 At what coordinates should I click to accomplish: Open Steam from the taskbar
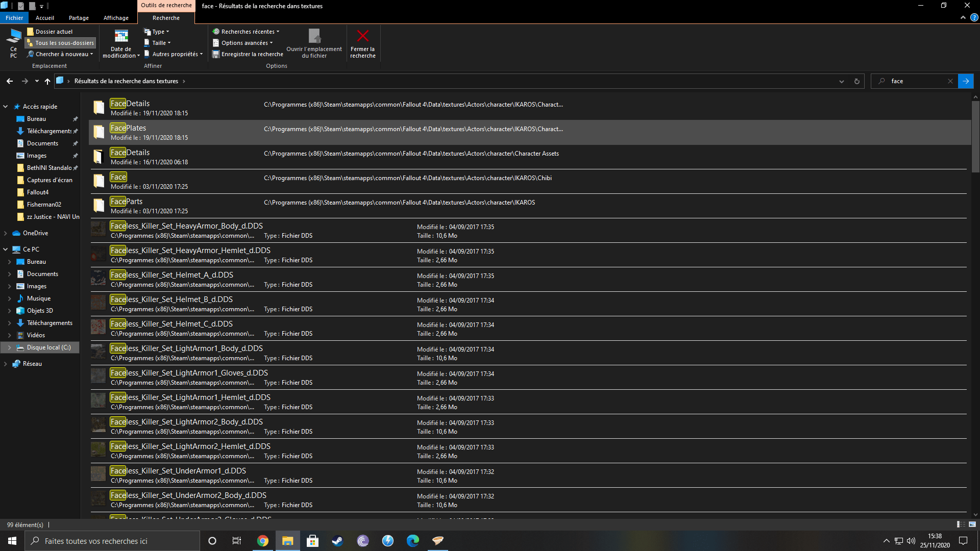coord(338,541)
